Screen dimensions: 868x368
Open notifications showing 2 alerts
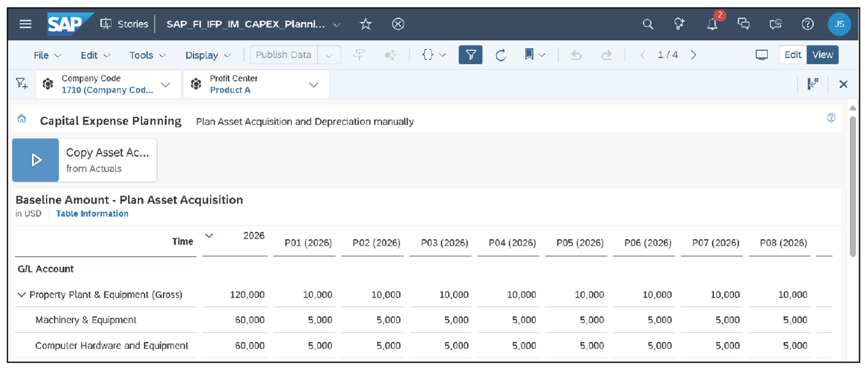click(712, 24)
